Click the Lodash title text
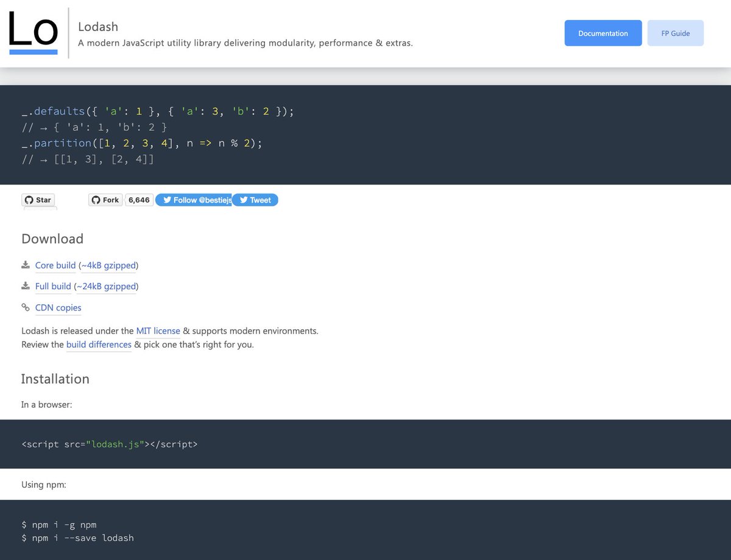731x560 pixels. click(x=98, y=27)
